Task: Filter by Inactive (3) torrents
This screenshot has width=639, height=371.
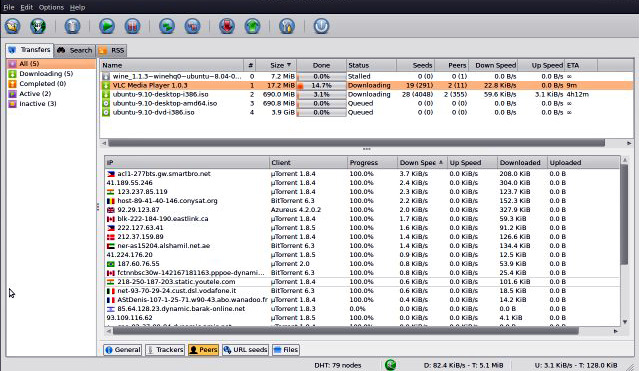Action: [x=51, y=104]
